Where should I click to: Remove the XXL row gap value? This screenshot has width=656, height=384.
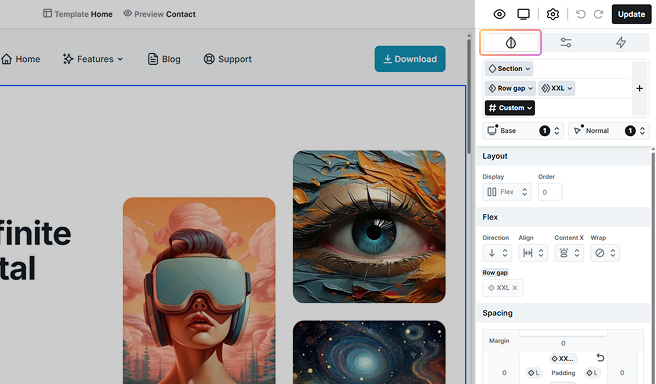(515, 288)
